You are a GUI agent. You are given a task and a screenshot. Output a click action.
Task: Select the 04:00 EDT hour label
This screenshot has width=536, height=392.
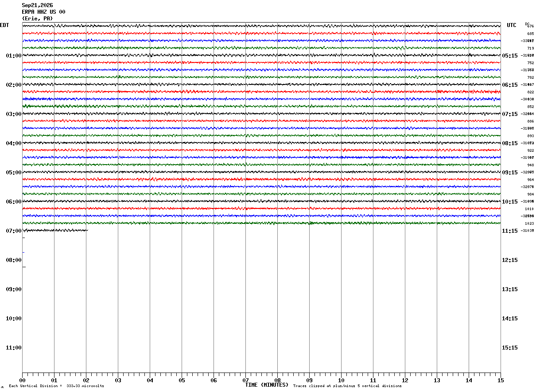(x=14, y=143)
